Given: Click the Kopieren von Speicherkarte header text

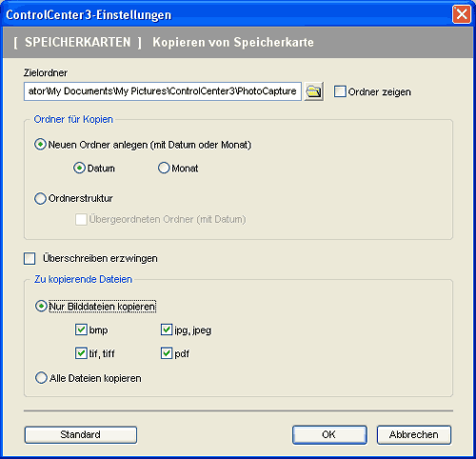Looking at the screenshot, I should 233,42.
